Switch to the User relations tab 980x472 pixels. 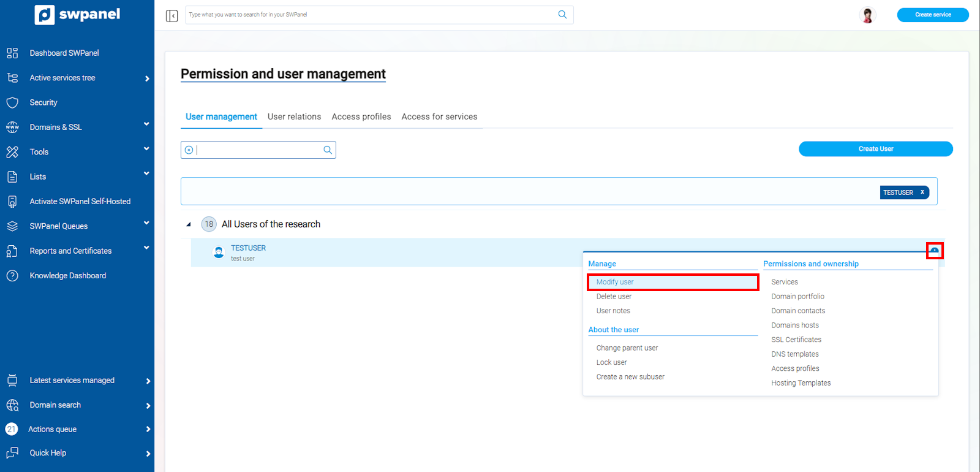(294, 116)
